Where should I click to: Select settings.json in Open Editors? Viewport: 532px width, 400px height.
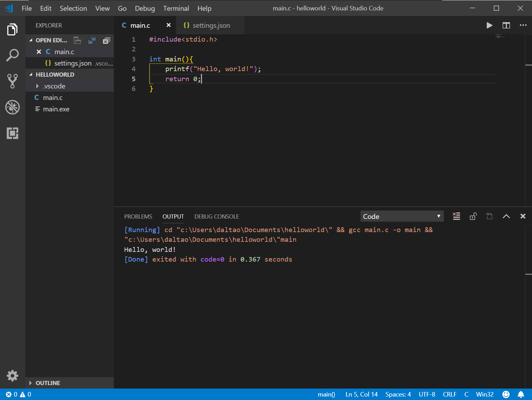point(69,63)
